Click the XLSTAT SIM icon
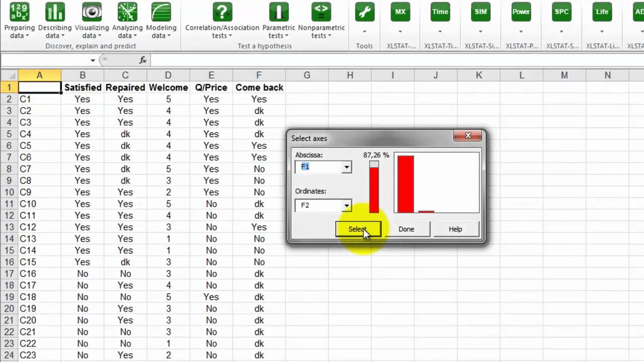The image size is (644, 362). pos(481,12)
